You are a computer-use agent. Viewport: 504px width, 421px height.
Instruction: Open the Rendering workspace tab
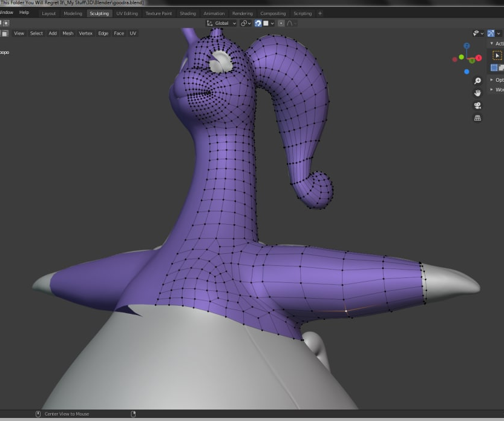[243, 13]
